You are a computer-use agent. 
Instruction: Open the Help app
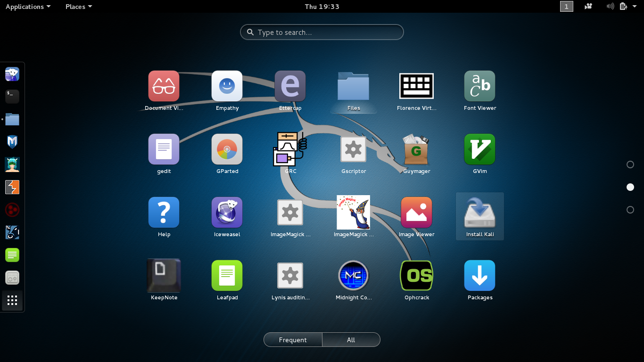tap(164, 213)
